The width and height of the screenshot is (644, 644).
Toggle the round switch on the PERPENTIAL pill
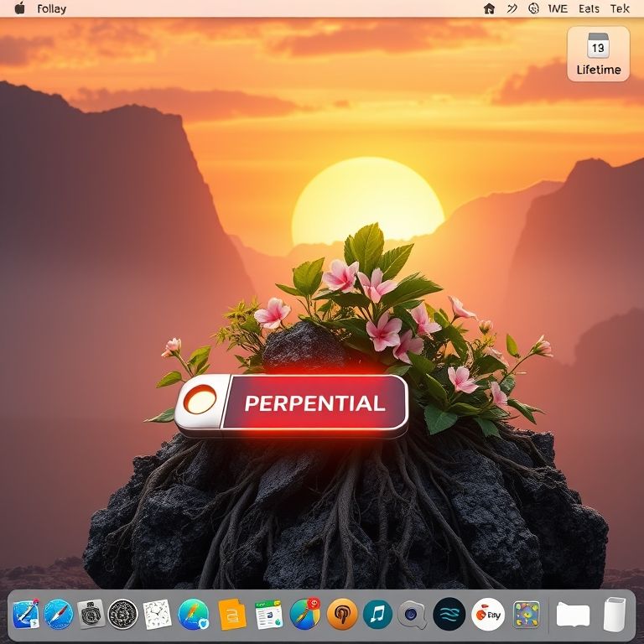(x=200, y=401)
